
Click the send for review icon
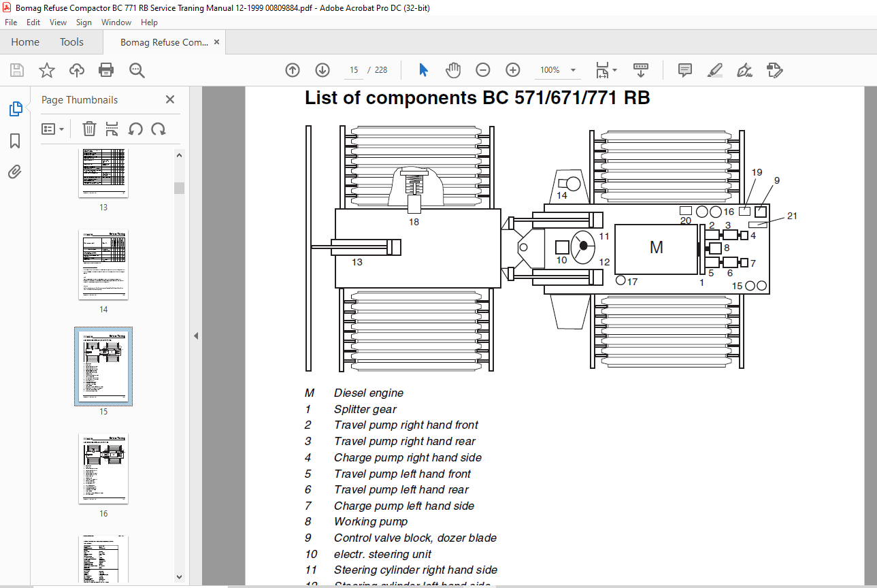point(774,70)
